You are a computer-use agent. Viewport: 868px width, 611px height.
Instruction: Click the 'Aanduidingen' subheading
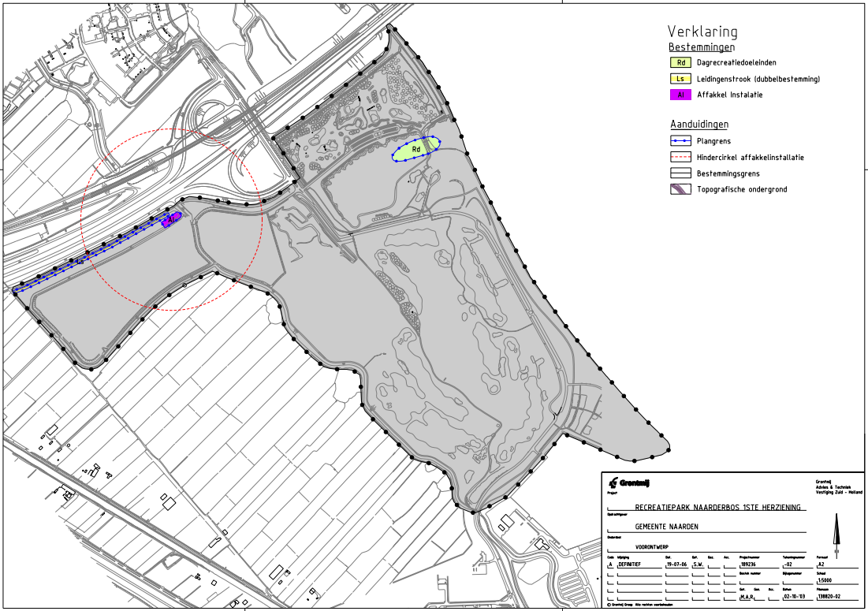tap(700, 124)
